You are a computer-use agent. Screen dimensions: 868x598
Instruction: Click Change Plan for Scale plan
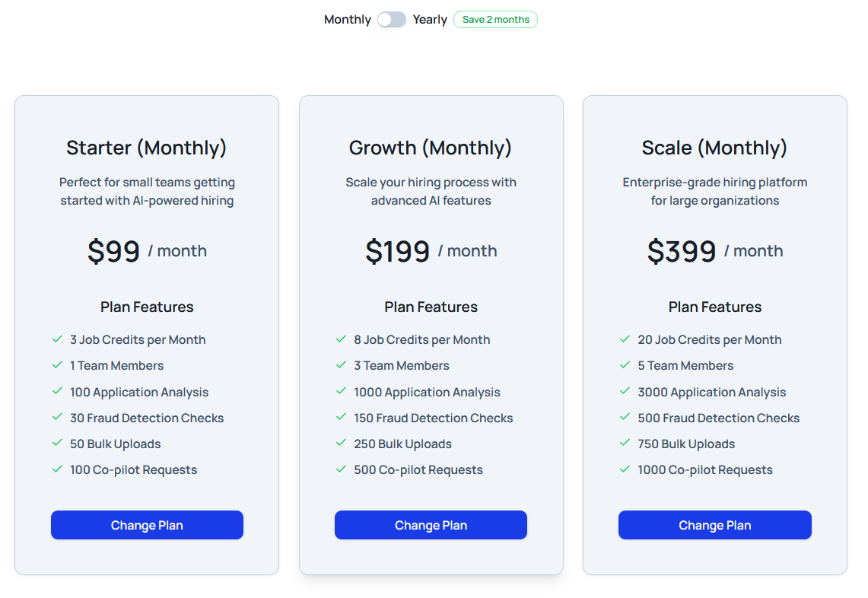(714, 525)
